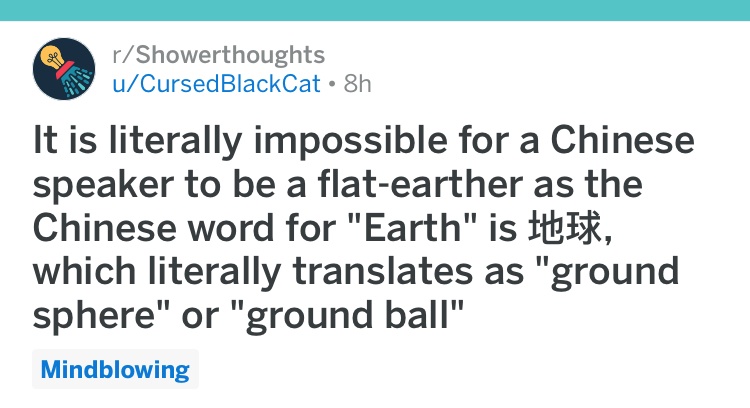Screen dimensions: 750x408
Task: Click the quoted word "Earth"
Action: [x=411, y=227]
